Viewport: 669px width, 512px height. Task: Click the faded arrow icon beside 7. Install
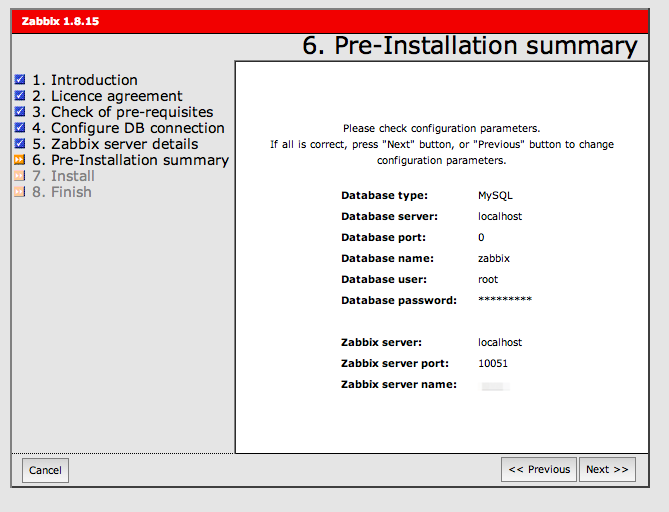click(x=20, y=175)
